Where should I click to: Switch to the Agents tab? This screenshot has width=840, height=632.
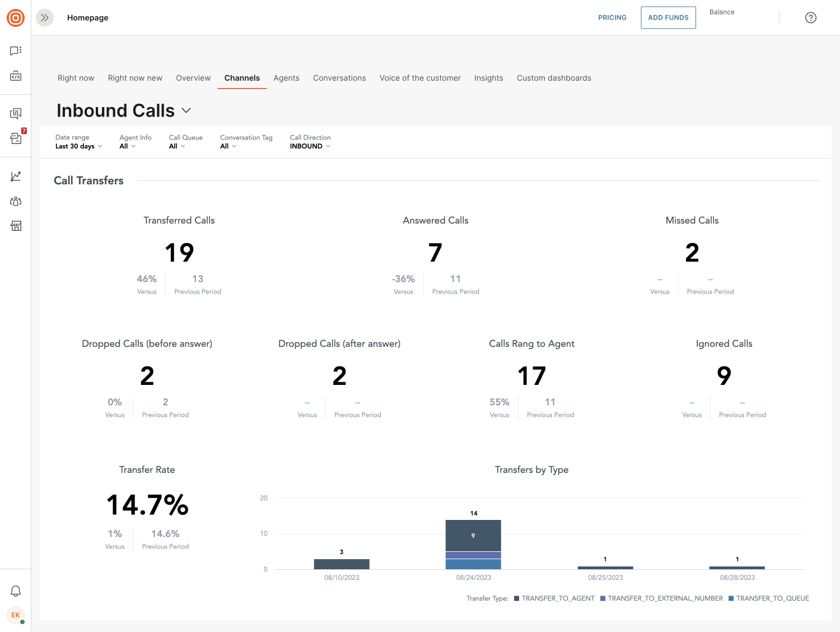tap(286, 78)
